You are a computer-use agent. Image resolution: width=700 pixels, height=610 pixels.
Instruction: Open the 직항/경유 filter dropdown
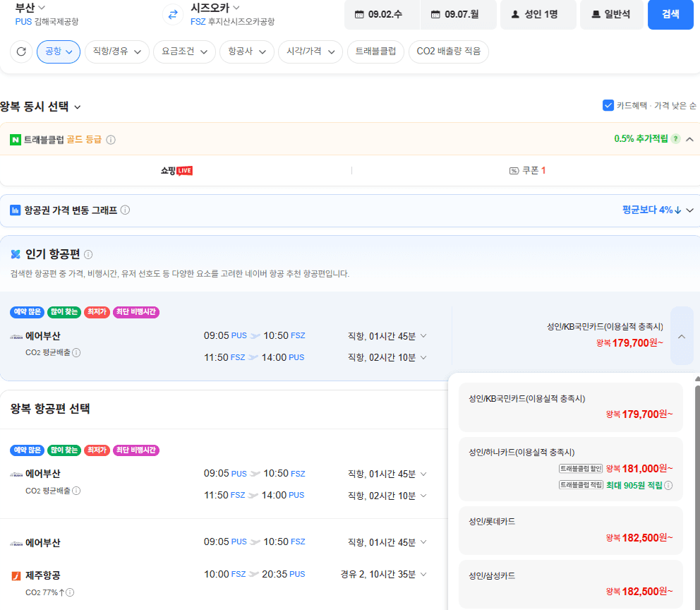(x=117, y=52)
